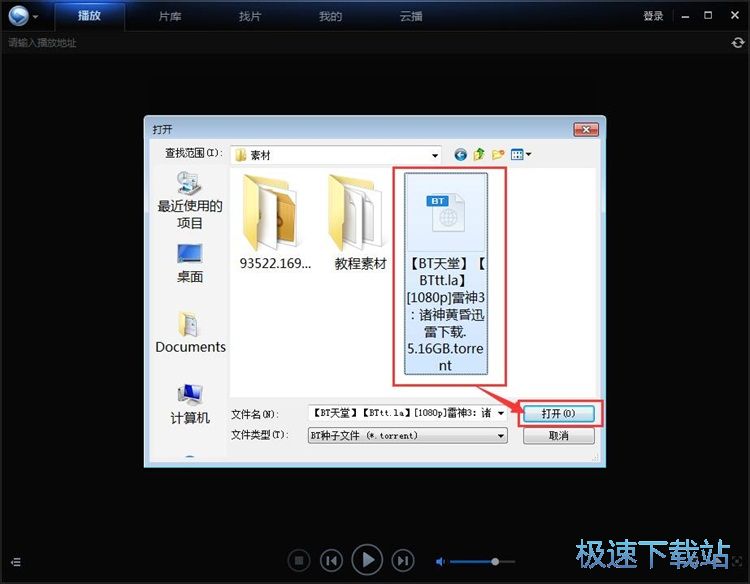Click the 取消 cancel button
750x584 pixels.
[558, 436]
